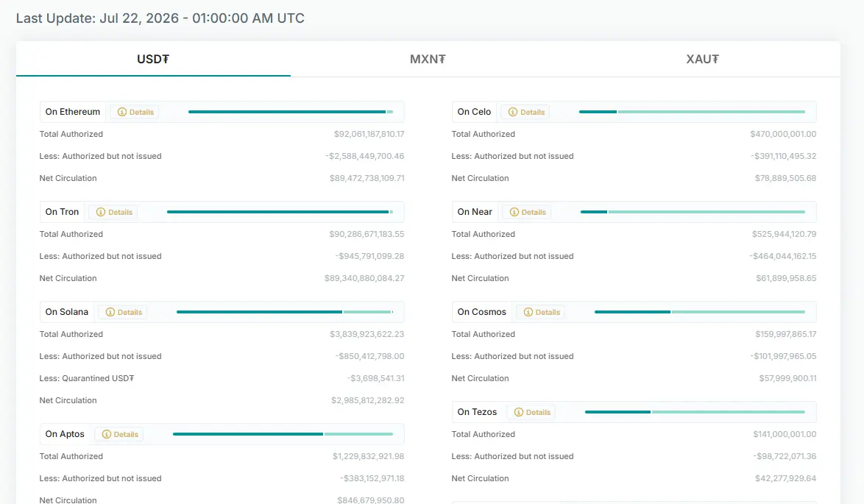Select Ethereum value -$2,588,449,700.46

coord(365,157)
